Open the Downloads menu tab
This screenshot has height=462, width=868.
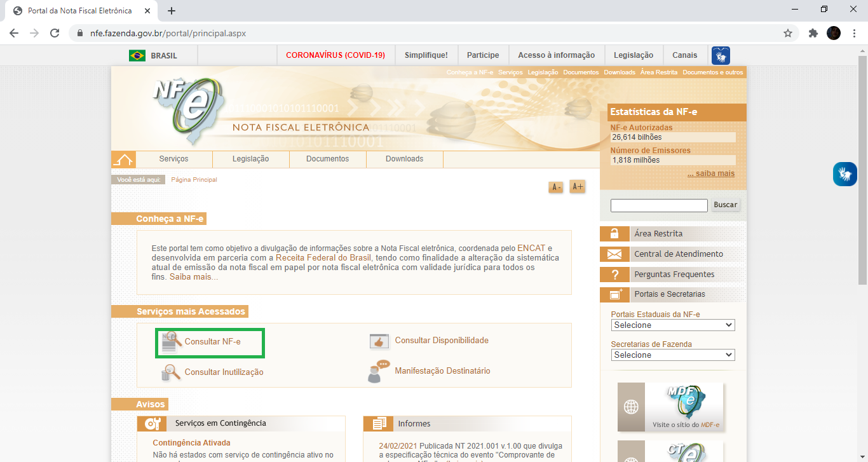click(405, 159)
